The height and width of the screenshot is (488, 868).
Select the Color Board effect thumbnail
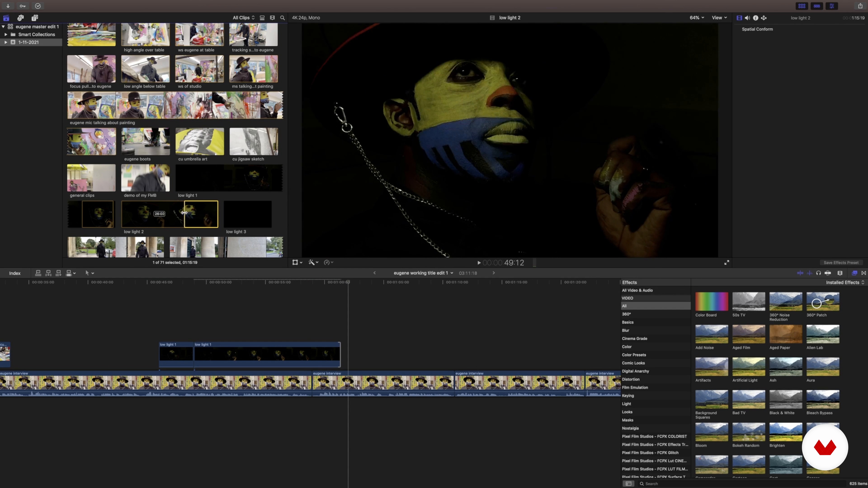[712, 301]
